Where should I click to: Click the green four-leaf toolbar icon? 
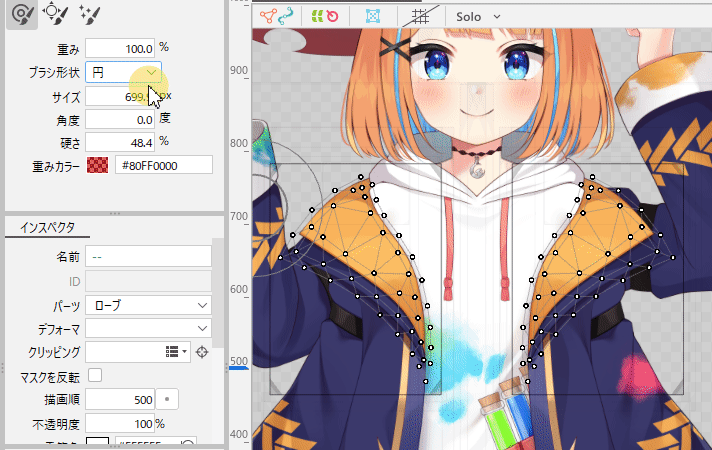click(317, 17)
